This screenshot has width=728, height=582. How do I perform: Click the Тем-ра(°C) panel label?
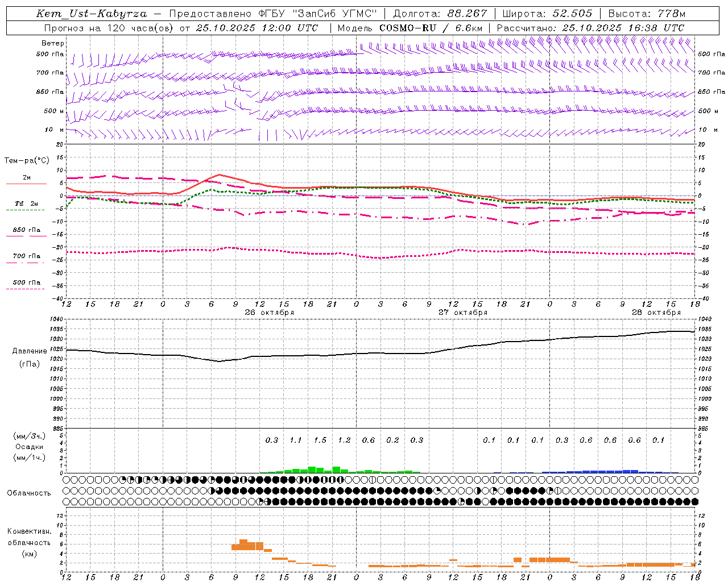coord(27,161)
